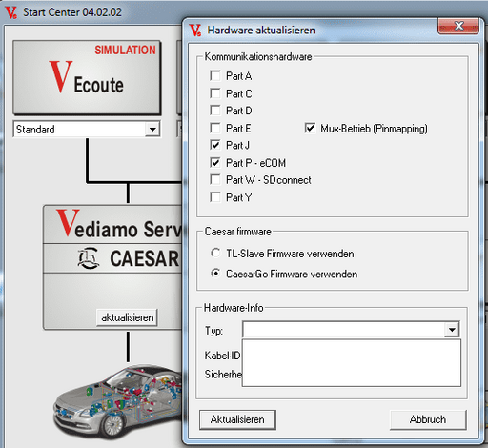The image size is (488, 448).
Task: Click the Vediamo Server panel header
Action: (x=113, y=225)
